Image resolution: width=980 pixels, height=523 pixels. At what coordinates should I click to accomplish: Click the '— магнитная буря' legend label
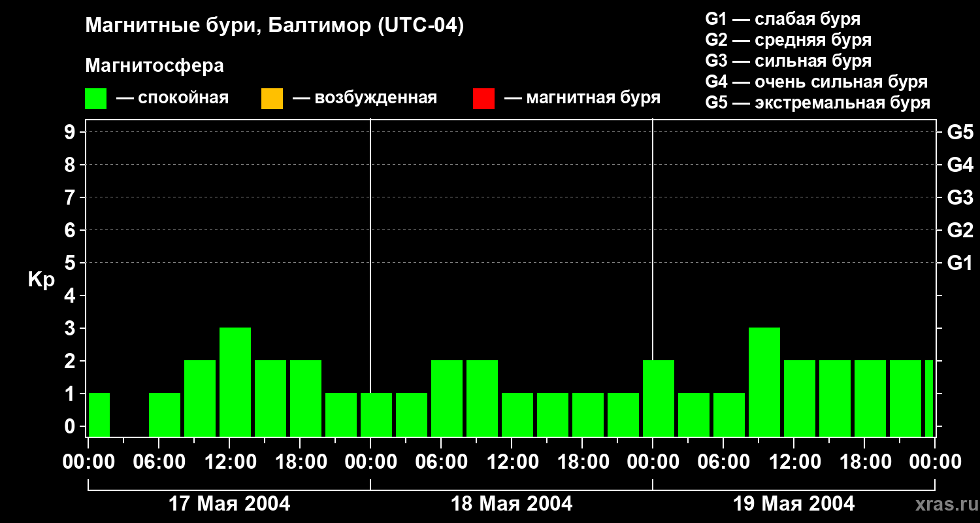(582, 98)
